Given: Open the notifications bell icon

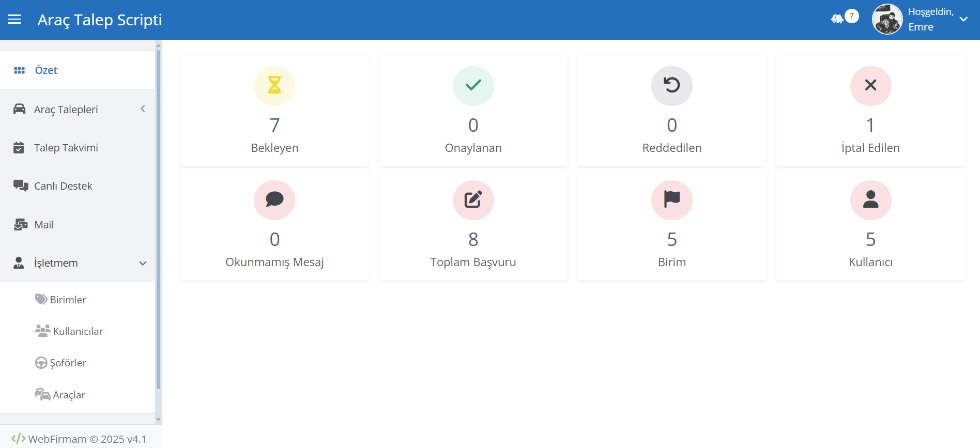Looking at the screenshot, I should pos(837,19).
